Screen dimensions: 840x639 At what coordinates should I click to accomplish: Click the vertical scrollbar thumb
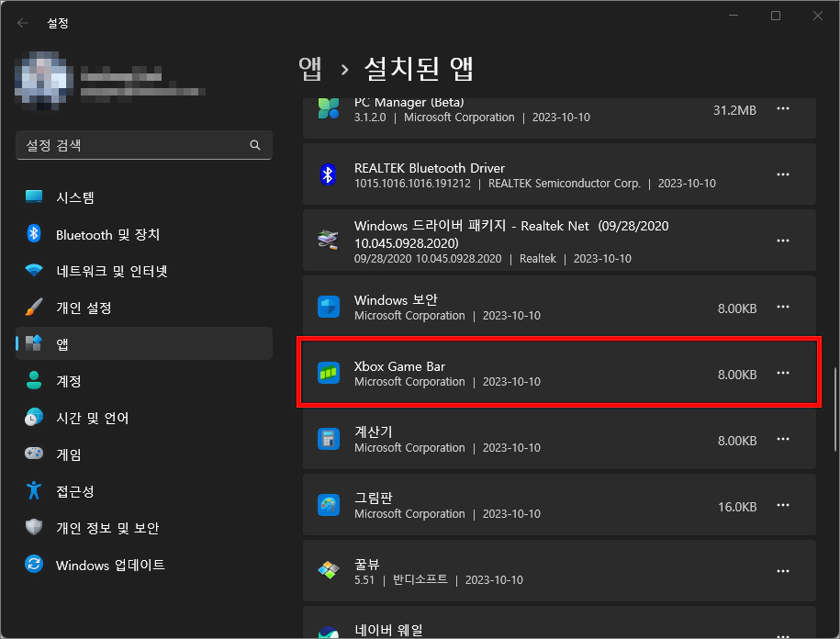click(x=834, y=409)
